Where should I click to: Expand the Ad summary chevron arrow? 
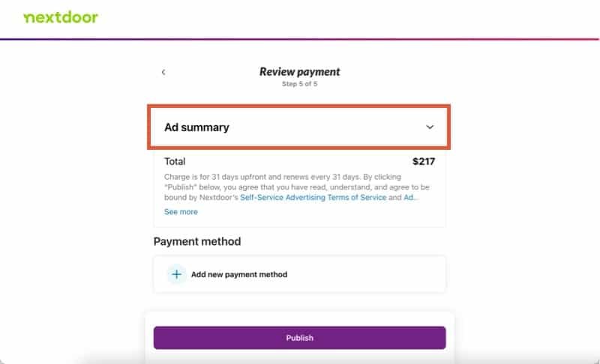click(x=430, y=127)
